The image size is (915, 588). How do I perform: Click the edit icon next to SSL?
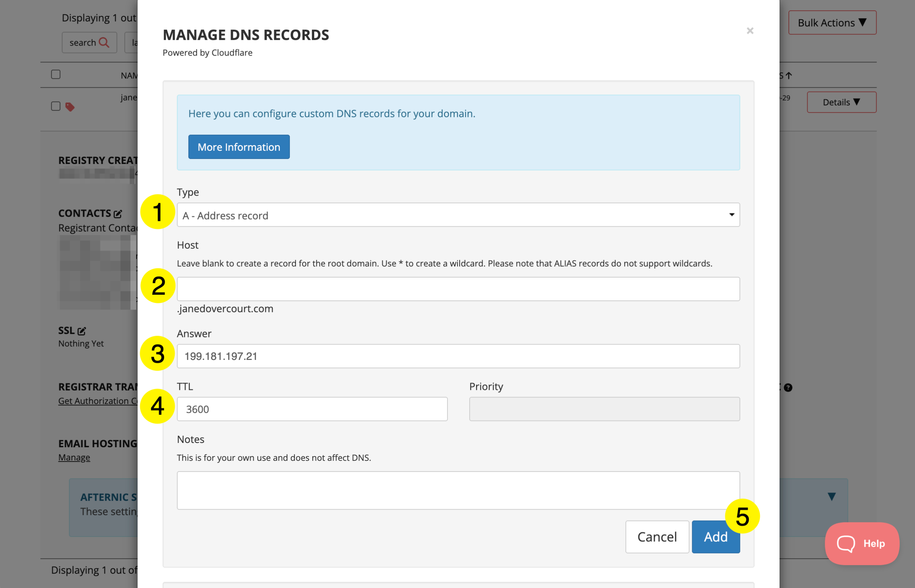point(82,331)
